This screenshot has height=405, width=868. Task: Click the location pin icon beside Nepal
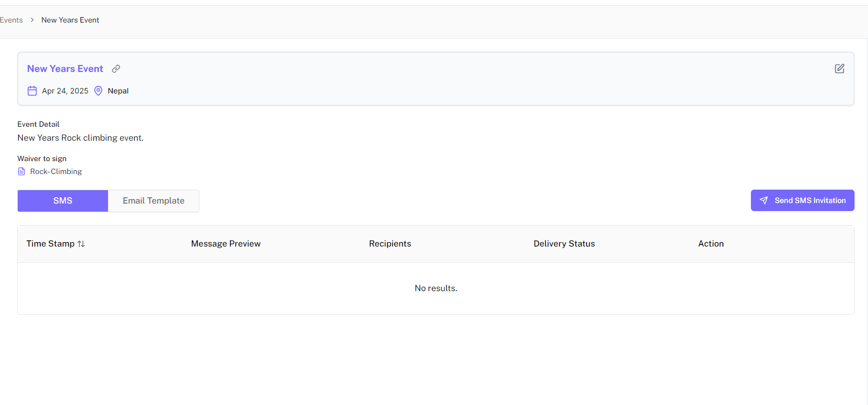tap(98, 91)
